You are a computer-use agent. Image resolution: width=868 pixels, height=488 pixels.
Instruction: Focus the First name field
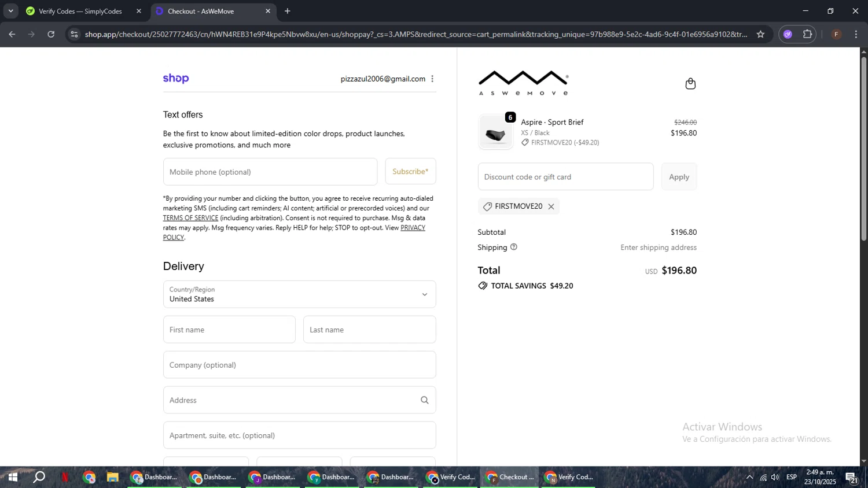pyautogui.click(x=229, y=330)
